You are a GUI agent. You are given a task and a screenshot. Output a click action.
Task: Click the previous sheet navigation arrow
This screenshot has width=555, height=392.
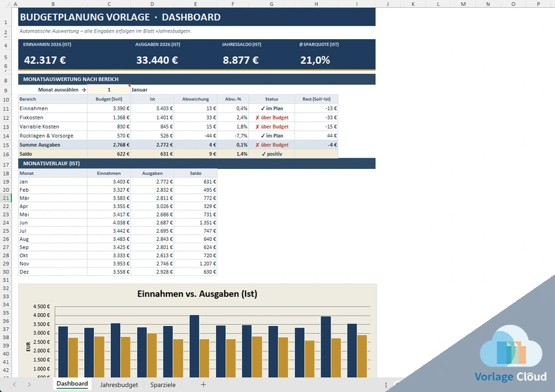(x=14, y=385)
